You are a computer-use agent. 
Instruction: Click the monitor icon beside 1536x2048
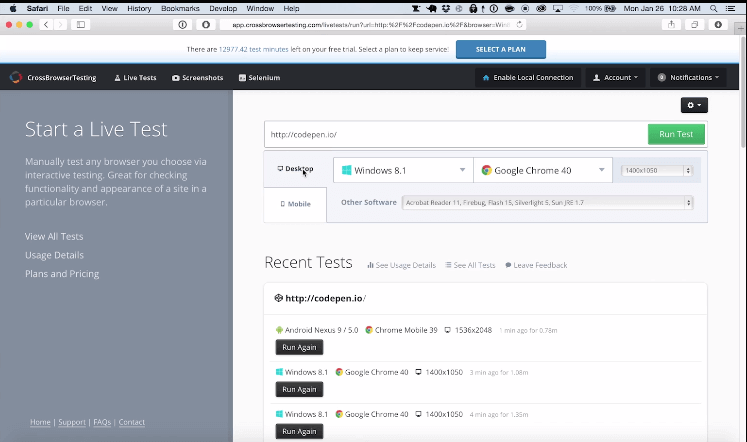[x=447, y=330]
